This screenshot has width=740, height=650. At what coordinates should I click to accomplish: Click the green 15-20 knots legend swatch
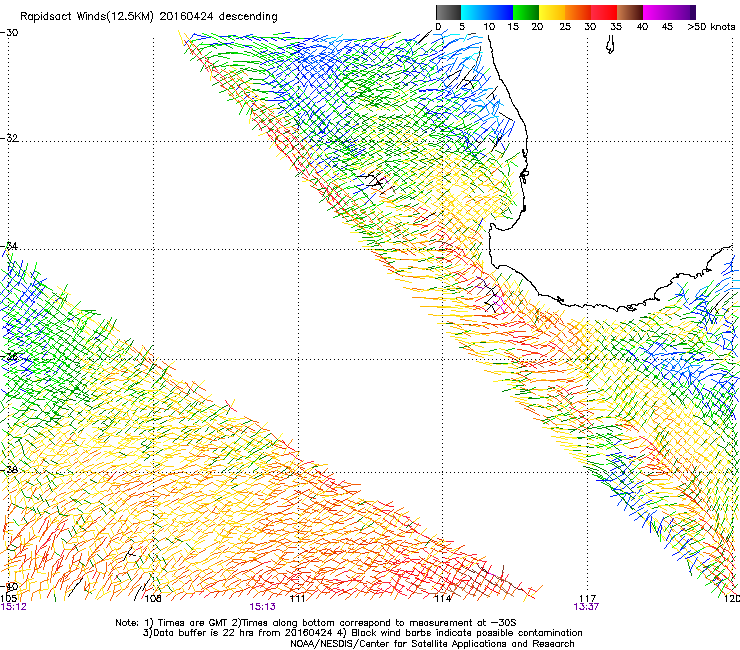[526, 12]
